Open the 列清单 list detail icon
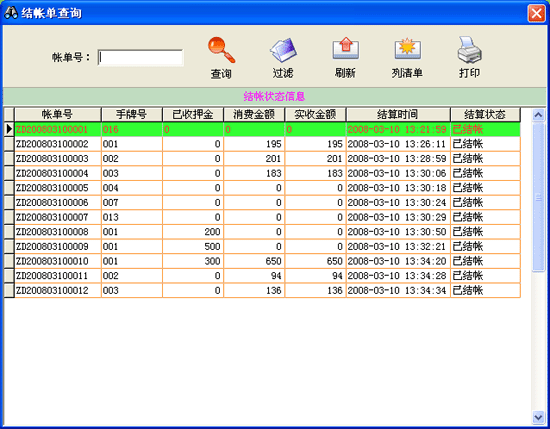The image size is (550, 429). pyautogui.click(x=407, y=48)
